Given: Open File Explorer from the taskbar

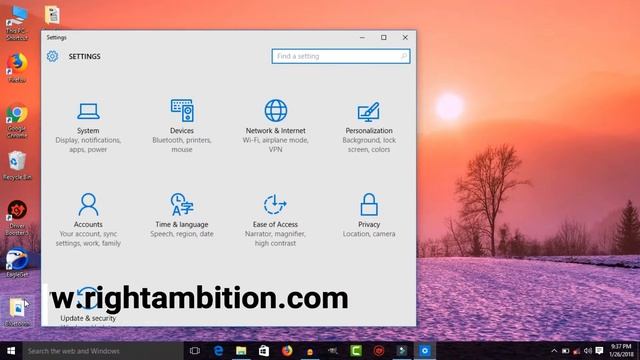Looking at the screenshot, I should point(241,351).
